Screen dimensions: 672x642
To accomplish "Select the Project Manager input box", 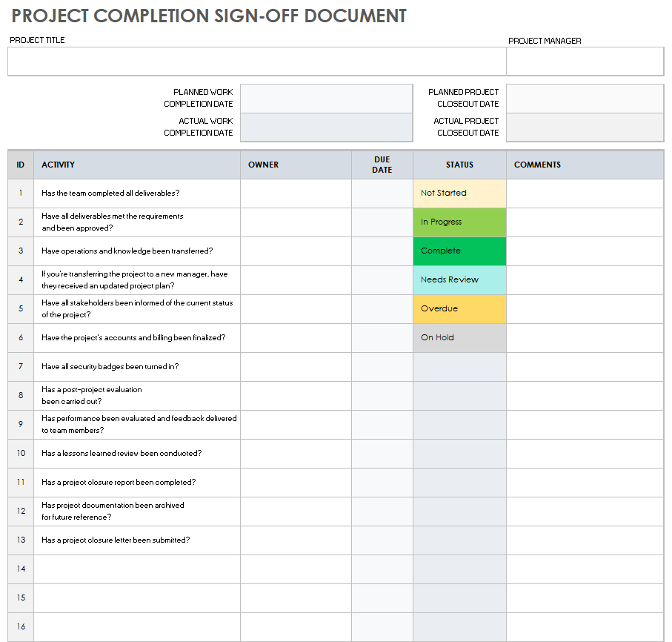I will 585,62.
